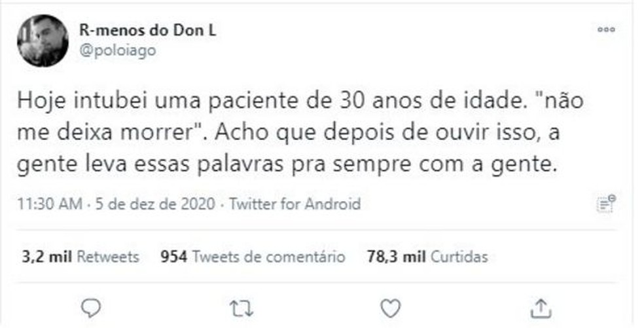Like the tweet with the heart icon
644x328 pixels.
[x=391, y=307]
